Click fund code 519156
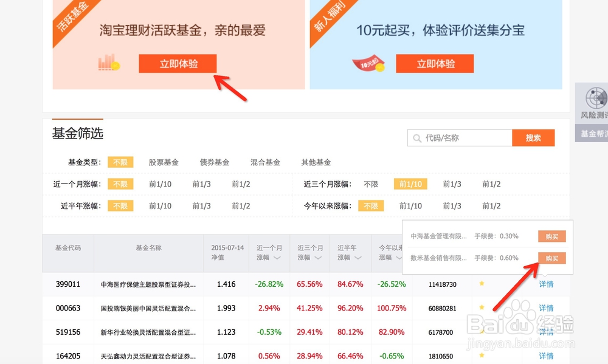Screen dimensions: 608x364 coord(68,332)
